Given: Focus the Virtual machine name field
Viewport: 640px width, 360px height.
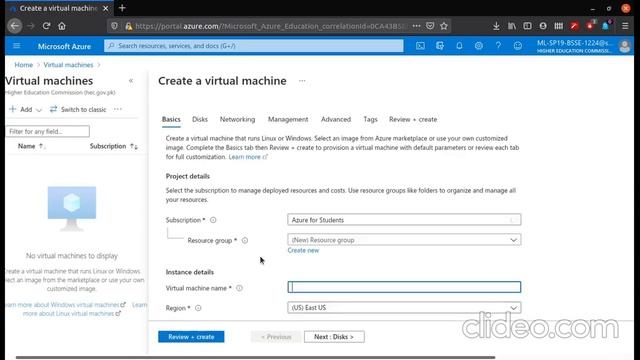Looking at the screenshot, I should coord(404,287).
